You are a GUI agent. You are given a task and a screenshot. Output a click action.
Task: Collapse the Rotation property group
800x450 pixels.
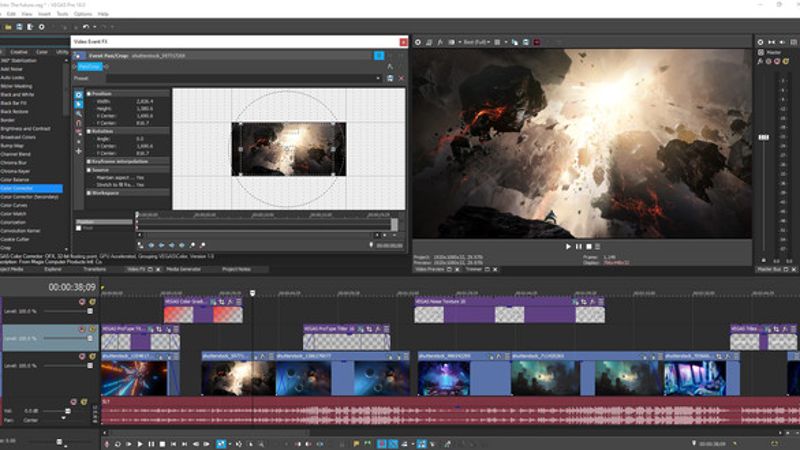pyautogui.click(x=89, y=131)
